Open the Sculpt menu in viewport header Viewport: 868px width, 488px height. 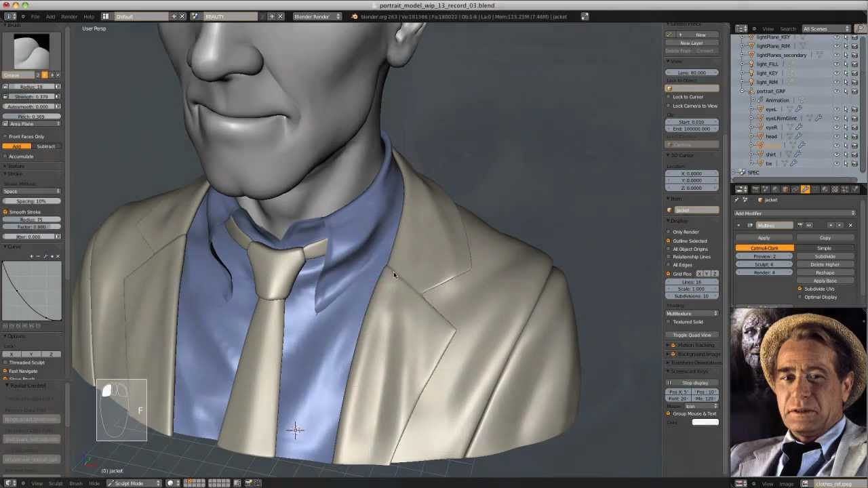pyautogui.click(x=55, y=483)
